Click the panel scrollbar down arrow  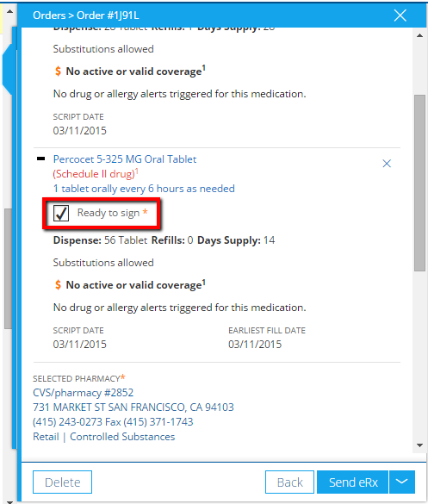click(x=419, y=445)
